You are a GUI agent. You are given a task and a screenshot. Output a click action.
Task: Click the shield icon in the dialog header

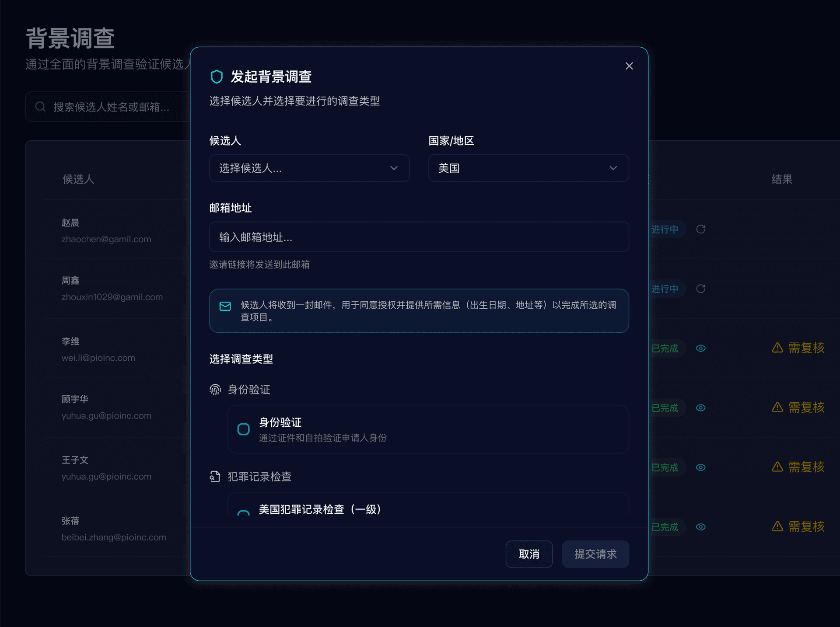pos(217,77)
